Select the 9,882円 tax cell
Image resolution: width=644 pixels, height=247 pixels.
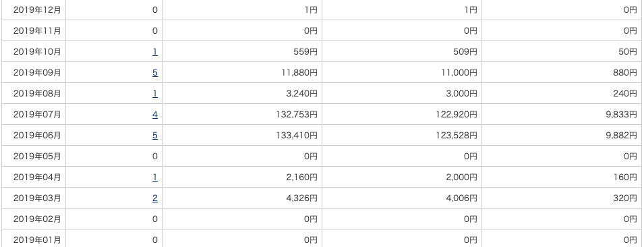[x=562, y=135]
